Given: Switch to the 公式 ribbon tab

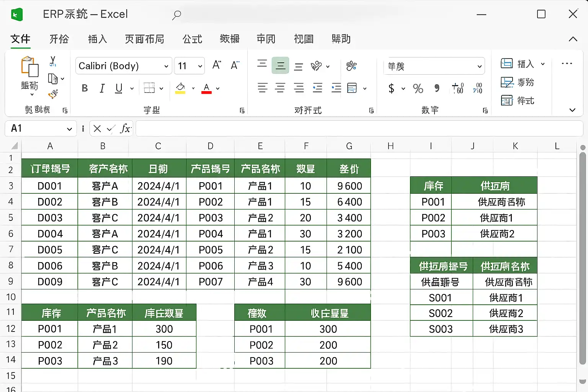Looking at the screenshot, I should [x=192, y=39].
